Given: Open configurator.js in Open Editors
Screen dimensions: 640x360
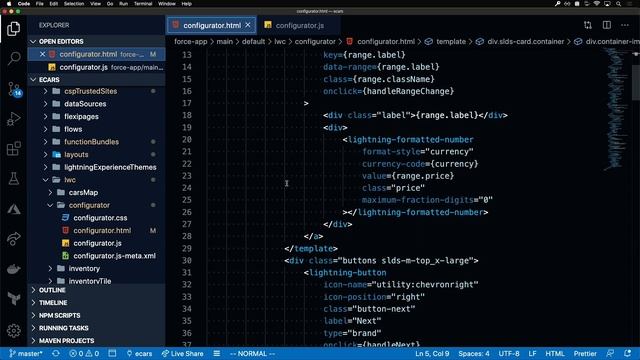Looking at the screenshot, I should pyautogui.click(x=96, y=67).
